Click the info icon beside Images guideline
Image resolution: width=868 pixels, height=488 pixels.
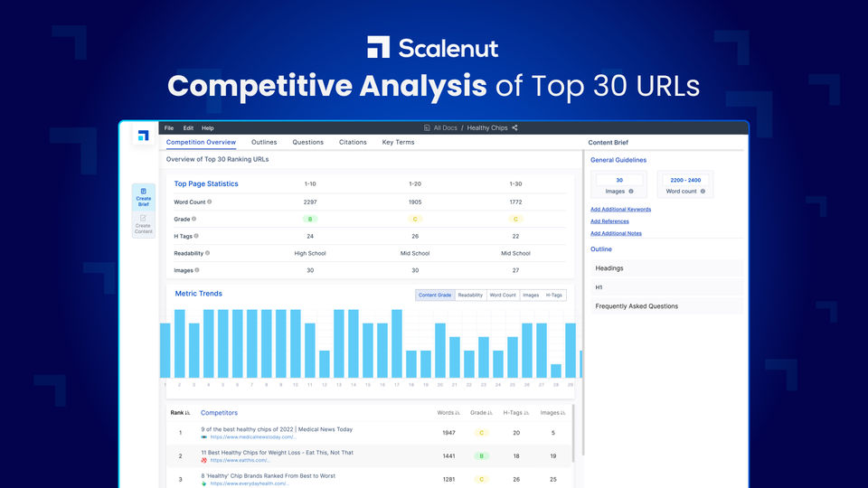[631, 192]
